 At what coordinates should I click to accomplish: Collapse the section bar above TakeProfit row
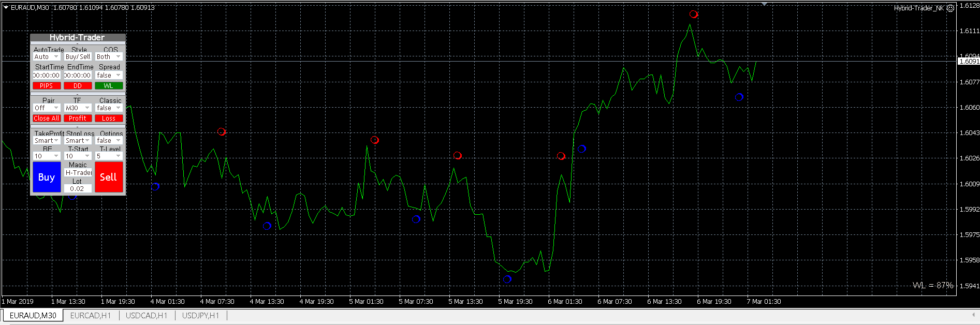click(x=78, y=127)
